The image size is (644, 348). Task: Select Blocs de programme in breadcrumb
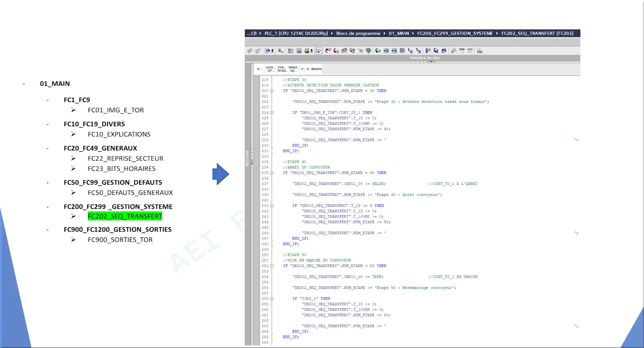tap(358, 33)
